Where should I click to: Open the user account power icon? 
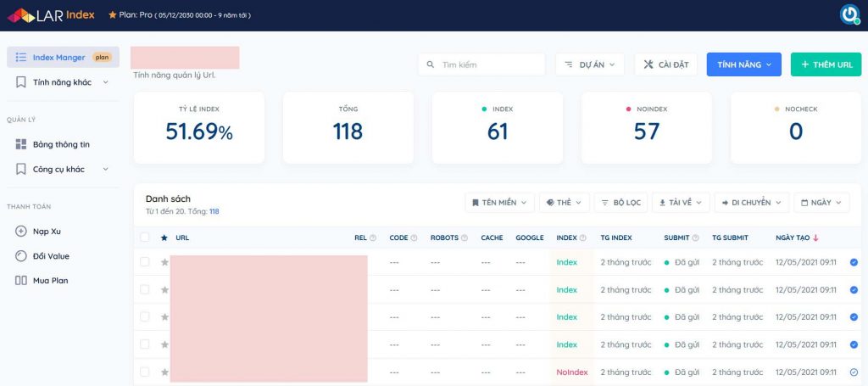point(849,15)
